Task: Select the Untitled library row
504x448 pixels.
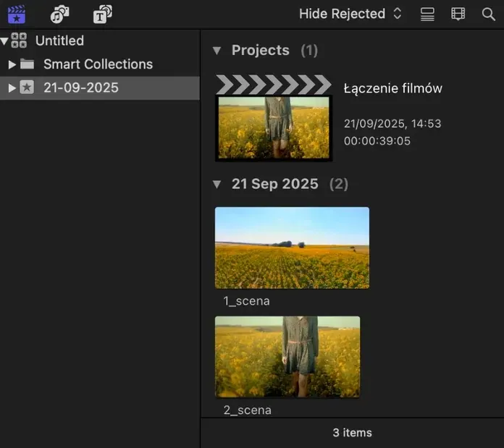Action: (100, 41)
